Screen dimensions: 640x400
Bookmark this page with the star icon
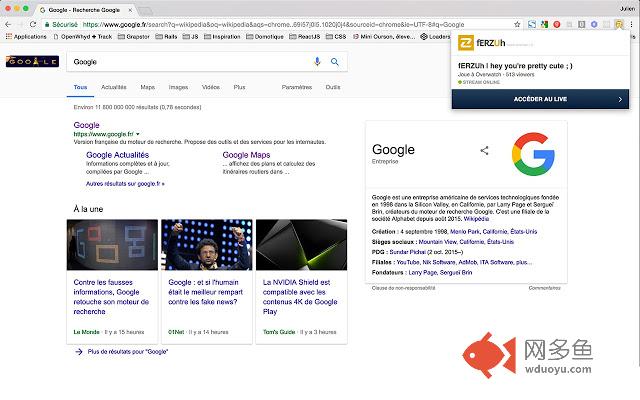[x=517, y=24]
